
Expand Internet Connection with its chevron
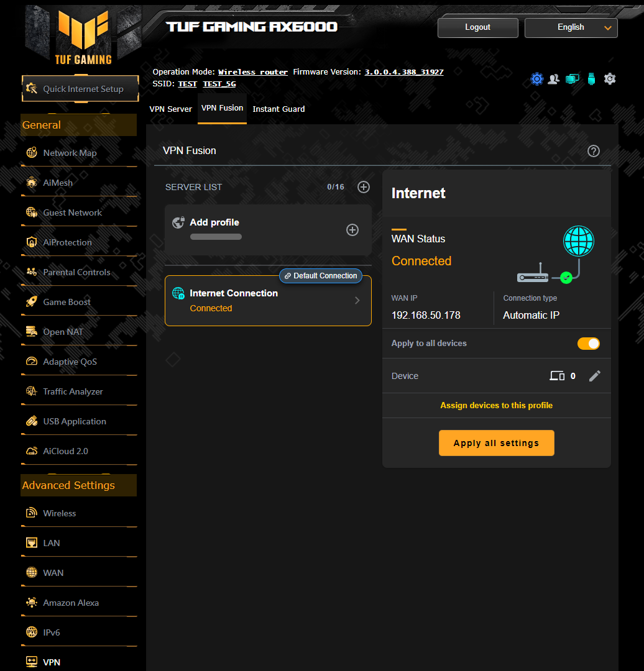pos(357,301)
